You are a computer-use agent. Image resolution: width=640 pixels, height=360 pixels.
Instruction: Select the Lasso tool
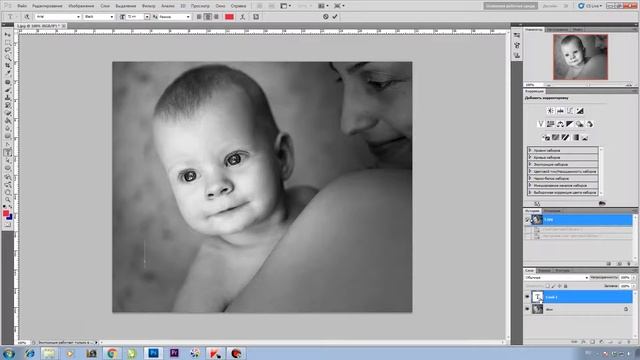click(x=8, y=50)
